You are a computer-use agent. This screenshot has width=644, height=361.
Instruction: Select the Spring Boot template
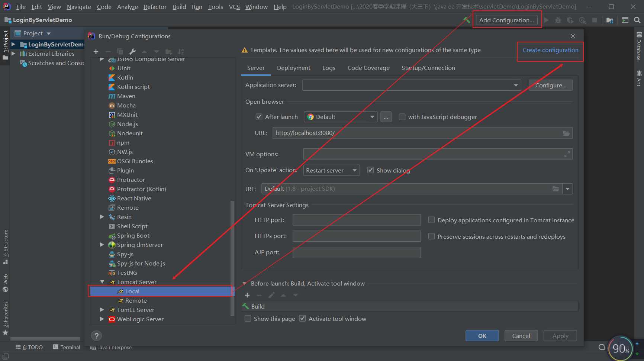[x=133, y=235]
